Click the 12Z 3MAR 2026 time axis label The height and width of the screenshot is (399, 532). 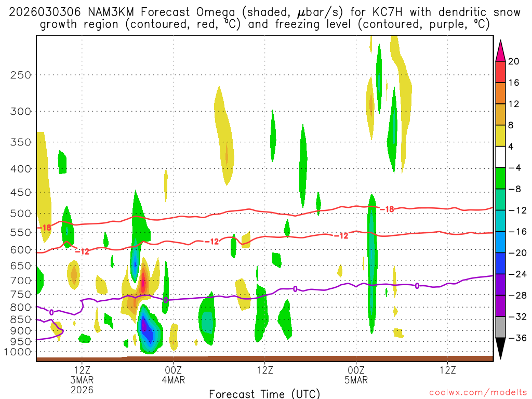(82, 380)
